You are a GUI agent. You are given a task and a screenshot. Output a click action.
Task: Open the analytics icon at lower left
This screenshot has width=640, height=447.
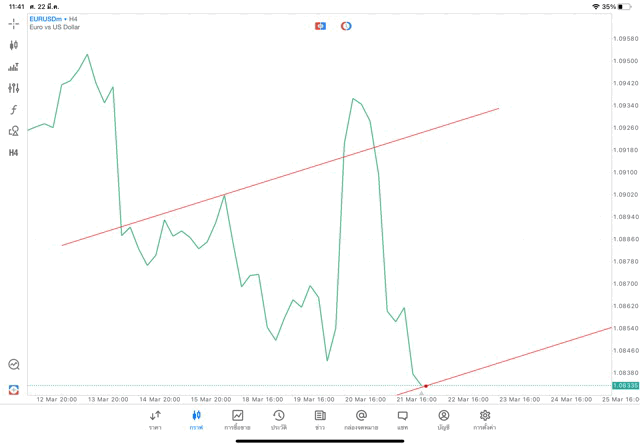pos(14,365)
